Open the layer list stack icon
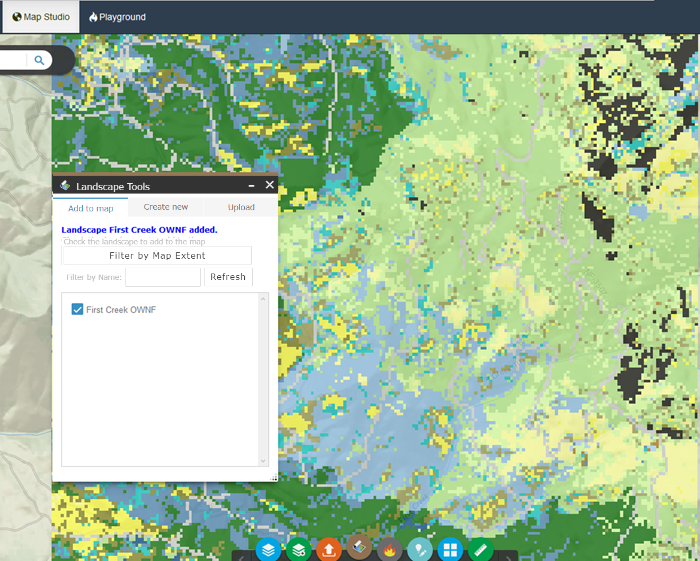 (267, 550)
